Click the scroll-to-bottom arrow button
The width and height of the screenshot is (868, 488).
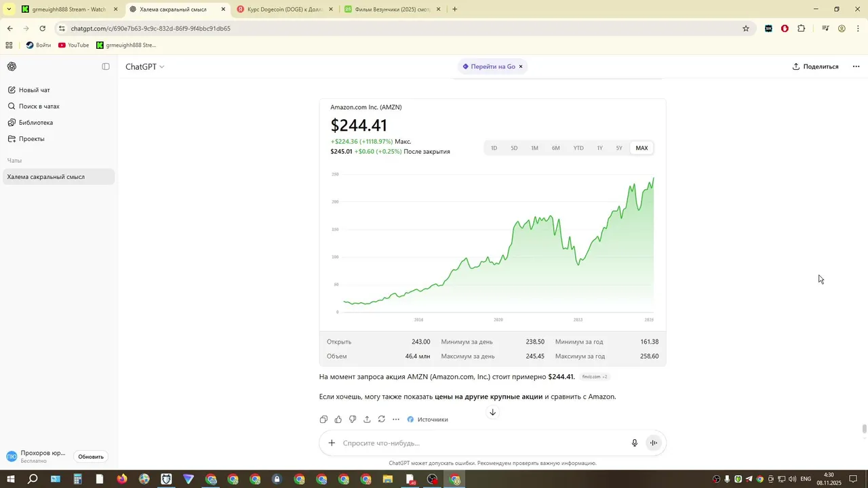click(493, 412)
